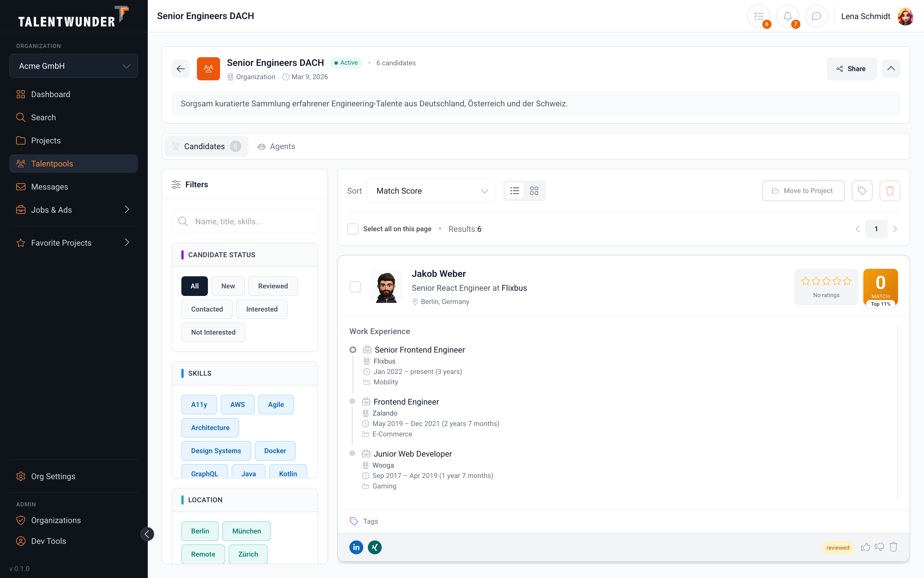Click the Tags icon on candidate card

click(354, 521)
